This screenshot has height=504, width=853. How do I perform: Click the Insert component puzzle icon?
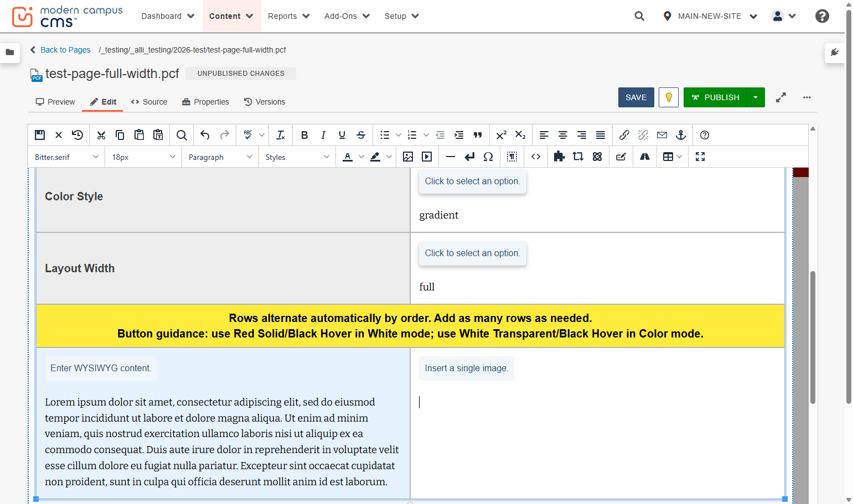coord(559,157)
